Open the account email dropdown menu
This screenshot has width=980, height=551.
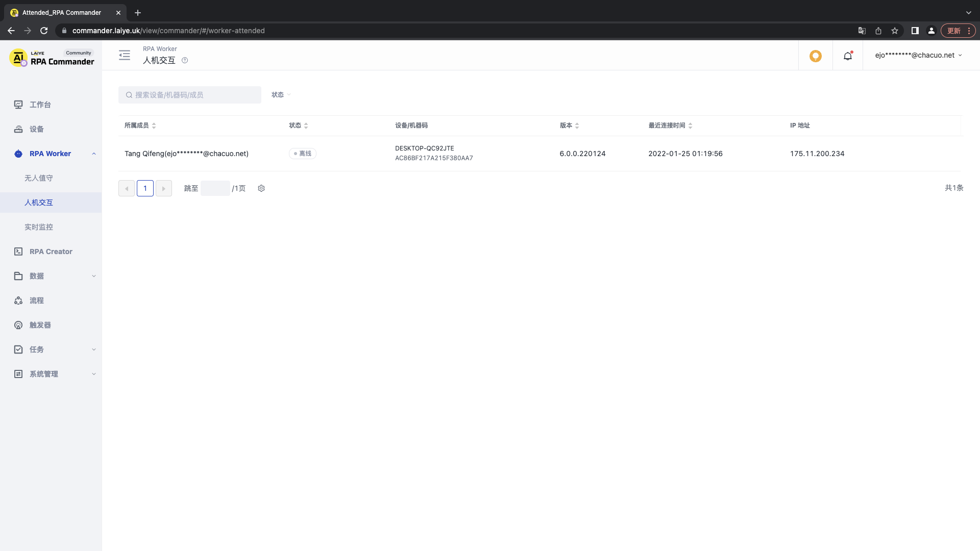919,55
